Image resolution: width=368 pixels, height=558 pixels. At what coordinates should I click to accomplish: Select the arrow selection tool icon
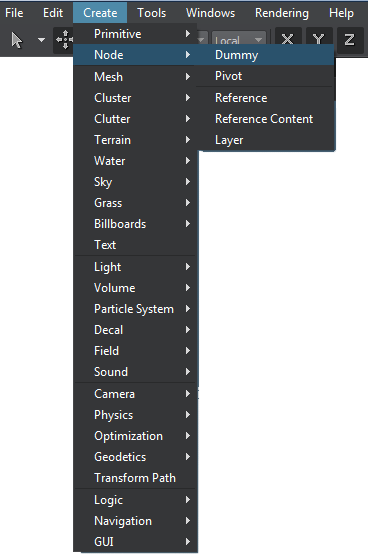point(17,40)
